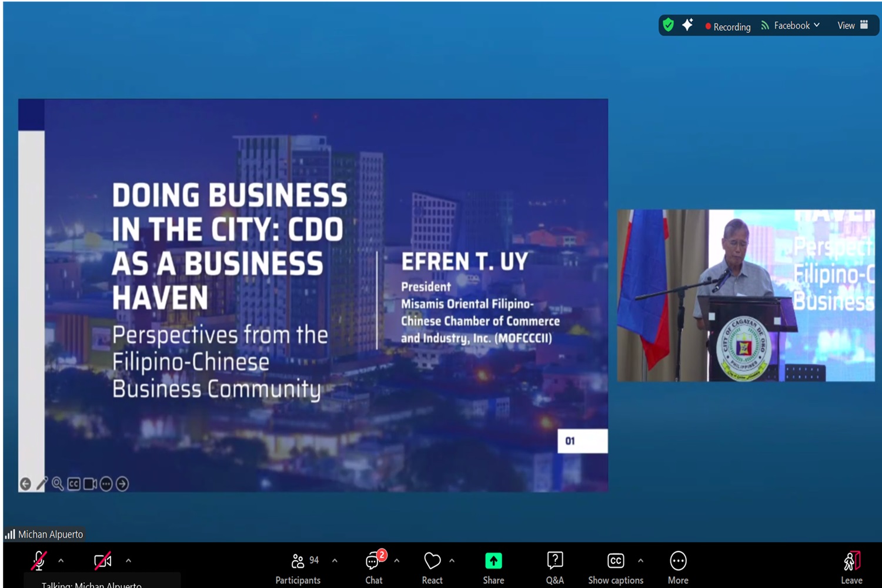This screenshot has height=588, width=882.
Task: Go to previous slide arrow on presentation
Action: point(25,484)
